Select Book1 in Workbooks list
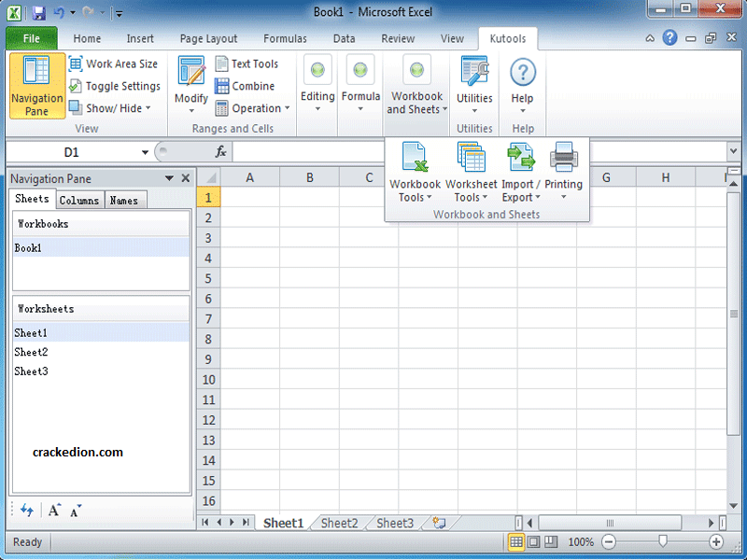This screenshot has width=747, height=560. click(101, 248)
